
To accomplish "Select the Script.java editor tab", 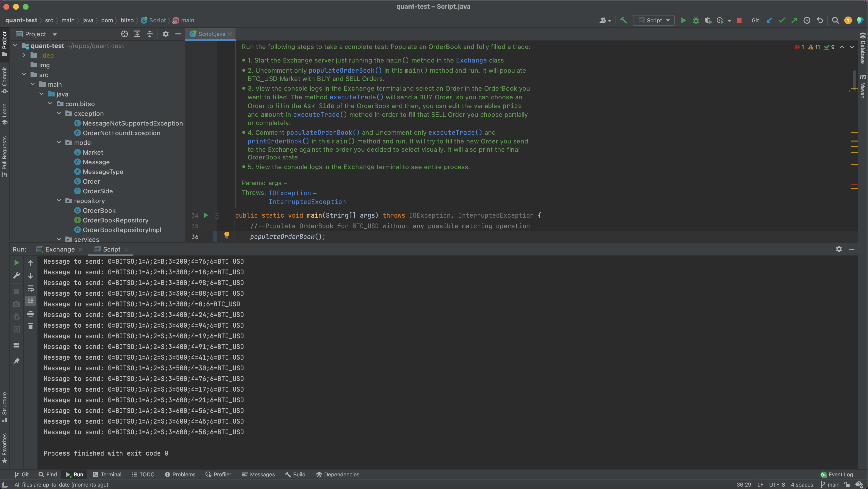I will (211, 34).
